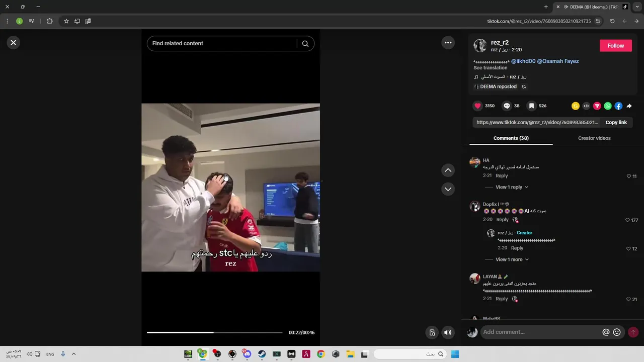Insert a mention with the @ icon
Screen dimensions: 644x362
[x=606, y=332]
